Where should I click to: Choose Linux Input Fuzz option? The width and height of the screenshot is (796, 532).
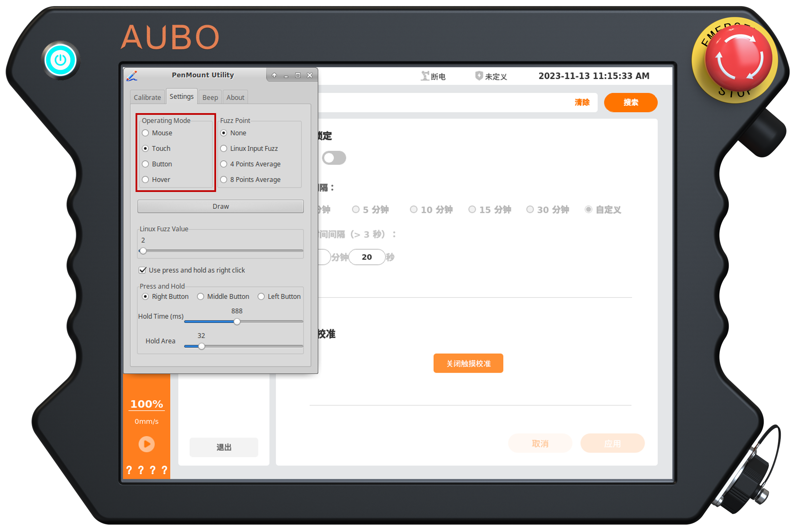click(249, 148)
